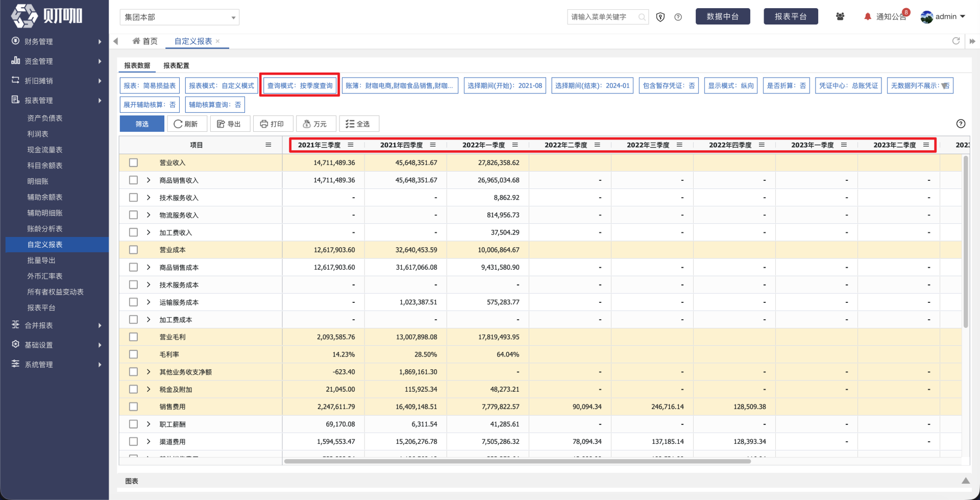Click the 财咖 logo

[47, 16]
